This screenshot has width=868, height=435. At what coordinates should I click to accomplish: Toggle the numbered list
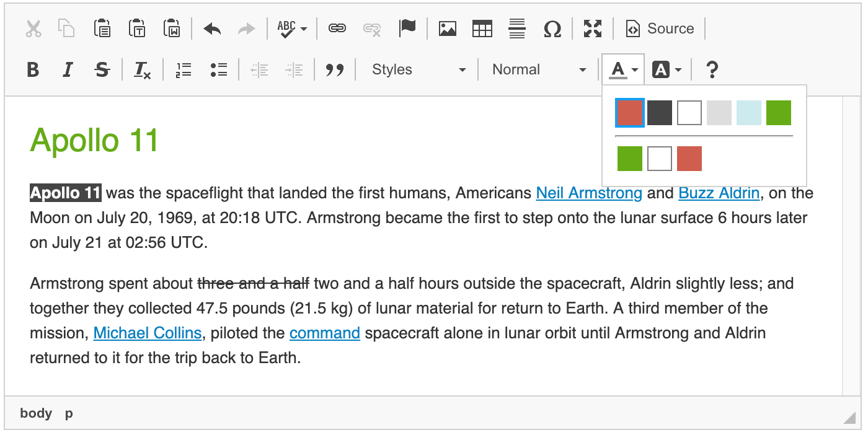184,69
